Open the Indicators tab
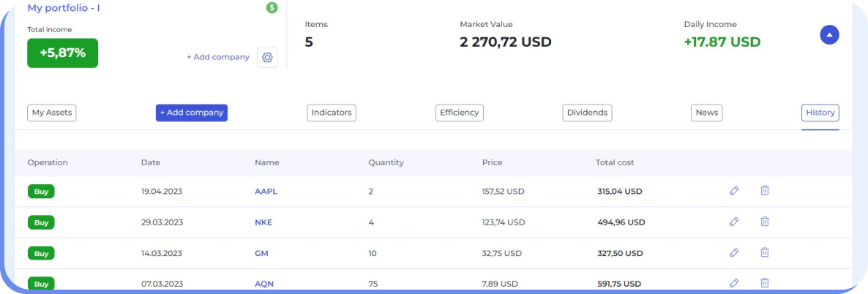868x294 pixels. [x=332, y=113]
